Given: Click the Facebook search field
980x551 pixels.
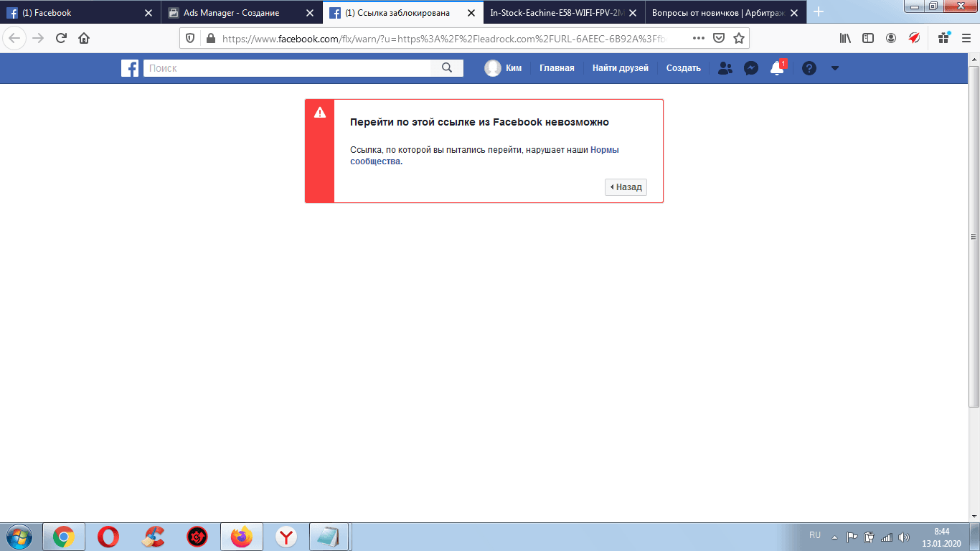Looking at the screenshot, I should (287, 68).
